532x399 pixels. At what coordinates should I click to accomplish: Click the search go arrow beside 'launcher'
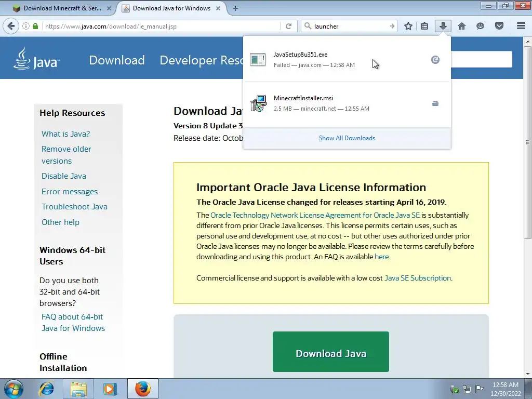tap(392, 26)
